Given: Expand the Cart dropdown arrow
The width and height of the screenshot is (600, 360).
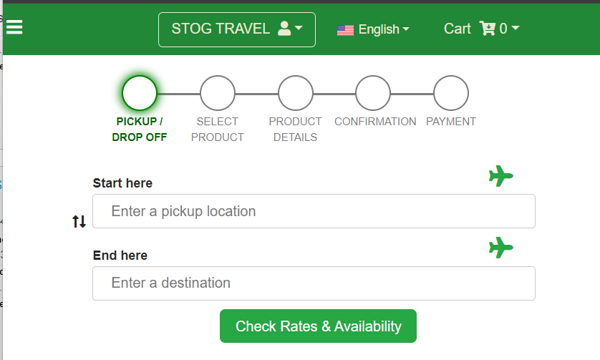Looking at the screenshot, I should [515, 28].
